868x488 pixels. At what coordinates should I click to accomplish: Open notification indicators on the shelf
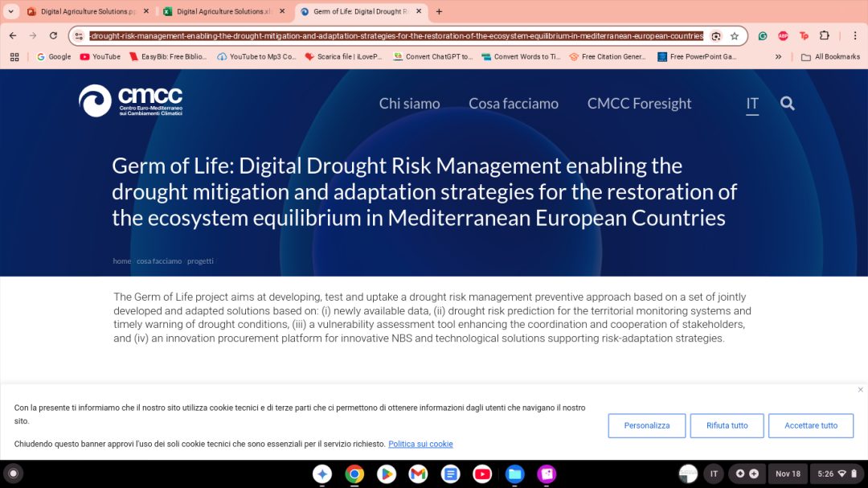[x=747, y=474]
